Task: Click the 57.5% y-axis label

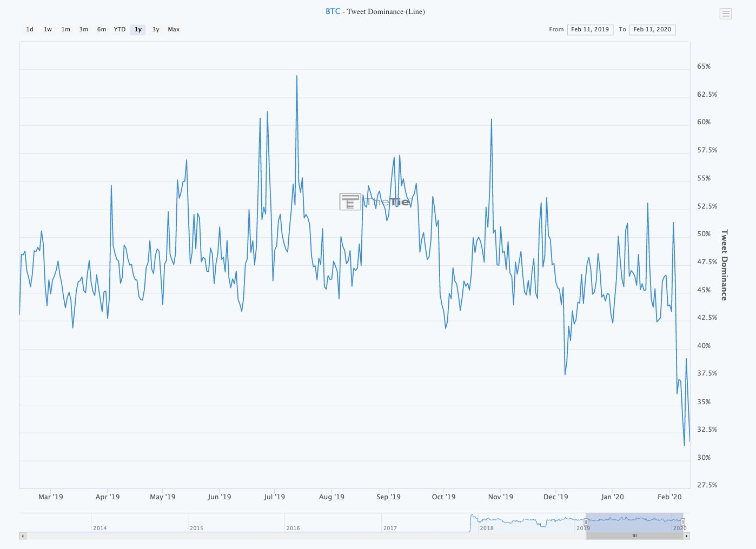Action: [707, 150]
